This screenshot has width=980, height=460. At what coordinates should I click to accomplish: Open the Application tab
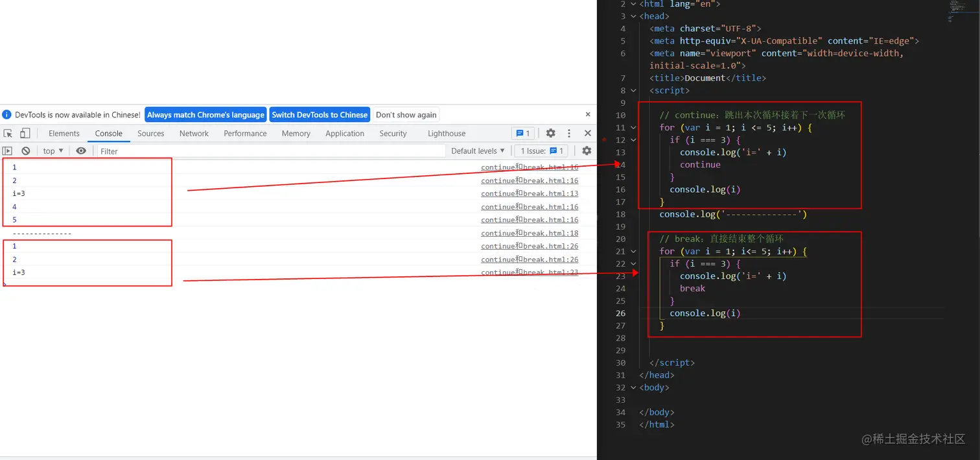pyautogui.click(x=345, y=133)
